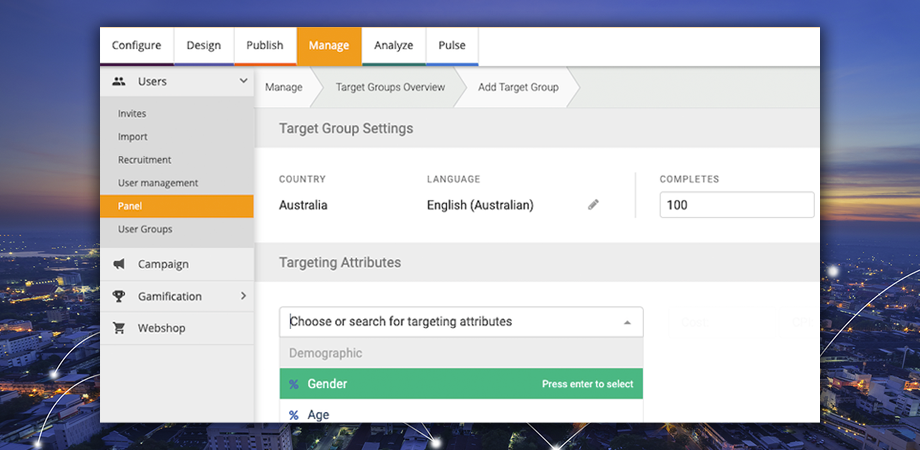The height and width of the screenshot is (450, 920).
Task: Expand the Gamification chevron
Action: pyautogui.click(x=243, y=296)
